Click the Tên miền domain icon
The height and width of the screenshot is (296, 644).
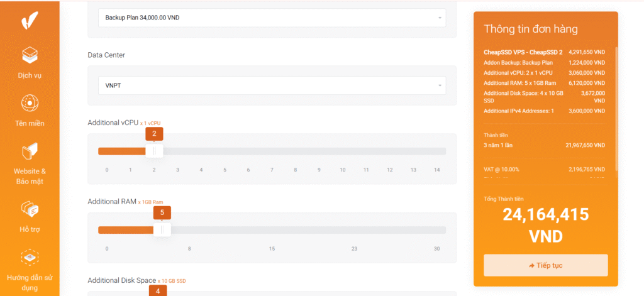(30, 102)
